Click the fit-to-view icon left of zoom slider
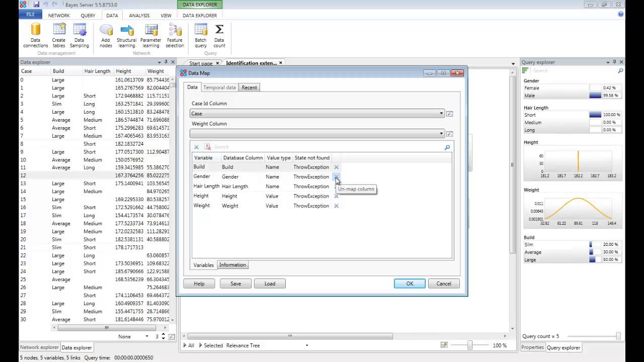 point(444,345)
